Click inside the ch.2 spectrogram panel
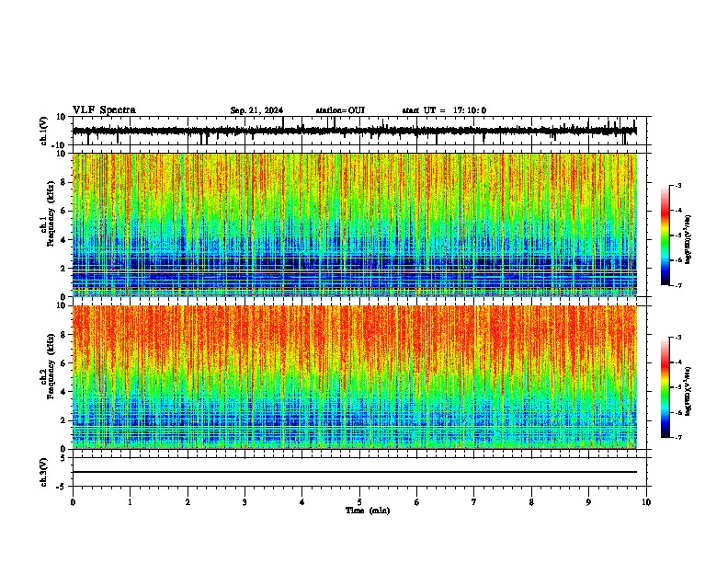This screenshot has width=728, height=563. [x=355, y=377]
